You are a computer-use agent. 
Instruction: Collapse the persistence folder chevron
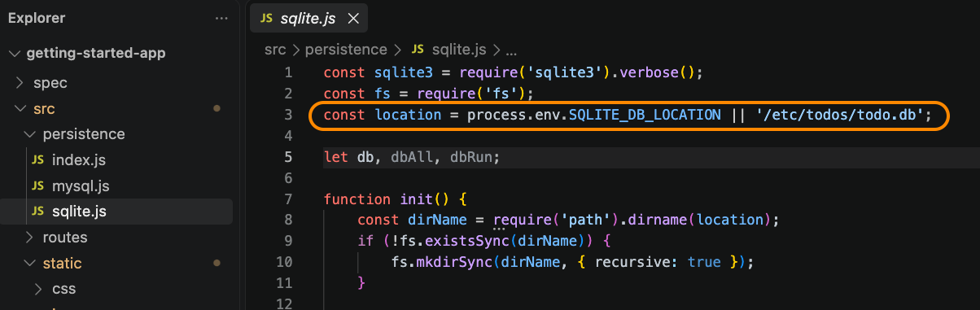[30, 134]
